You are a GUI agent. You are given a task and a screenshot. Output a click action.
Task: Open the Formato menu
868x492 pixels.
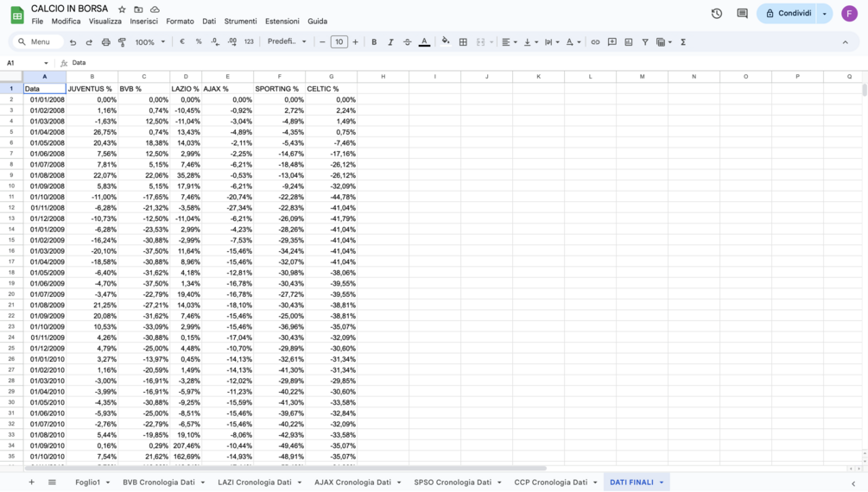[180, 21]
